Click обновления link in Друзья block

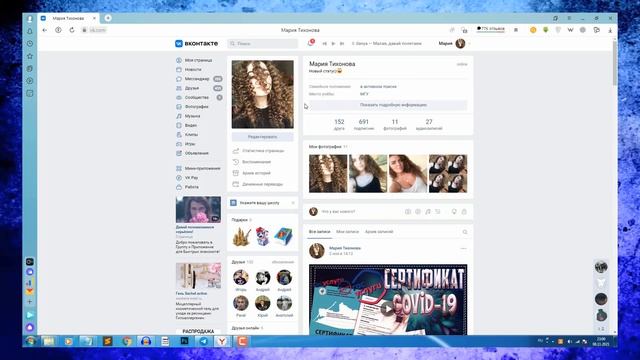point(283,262)
